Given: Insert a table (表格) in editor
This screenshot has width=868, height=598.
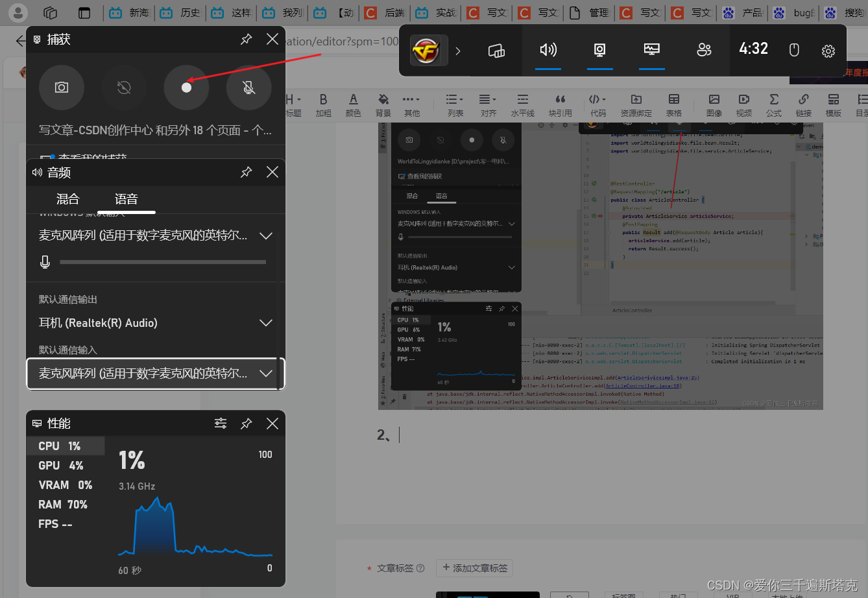Looking at the screenshot, I should [674, 105].
